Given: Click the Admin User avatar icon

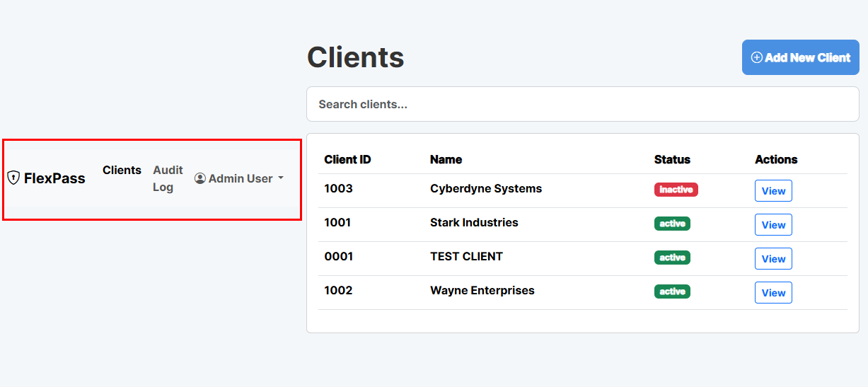Looking at the screenshot, I should [x=200, y=178].
